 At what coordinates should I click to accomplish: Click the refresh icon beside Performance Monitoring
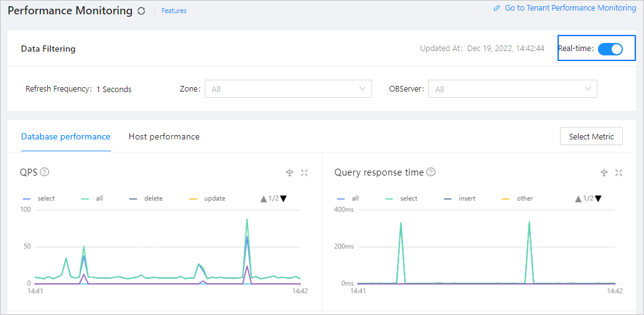pos(141,11)
